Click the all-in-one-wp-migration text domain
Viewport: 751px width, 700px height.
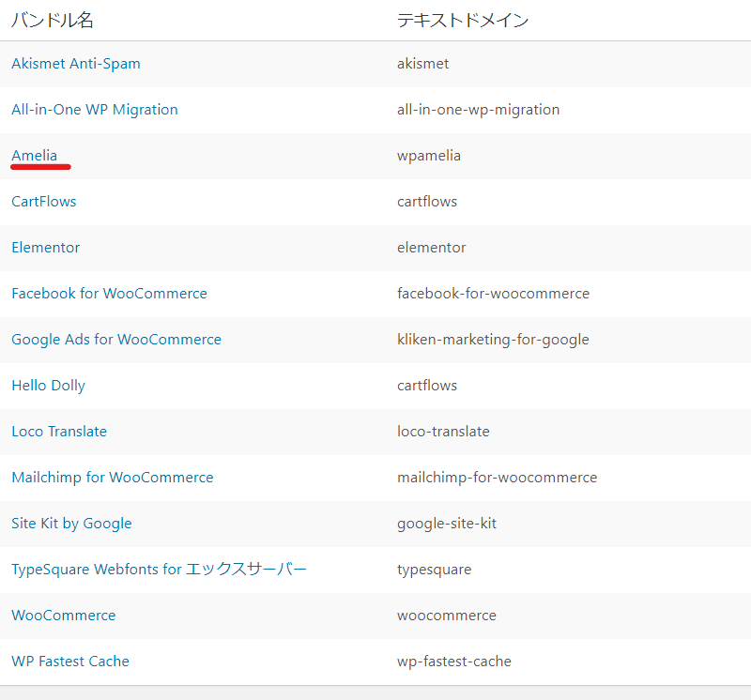[478, 110]
